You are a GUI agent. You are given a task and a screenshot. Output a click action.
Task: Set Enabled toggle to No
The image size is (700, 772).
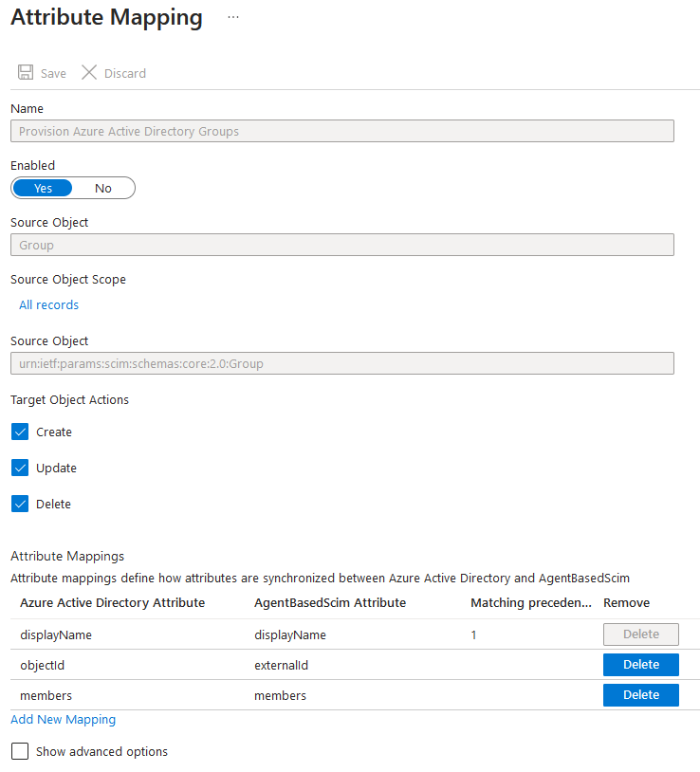(103, 188)
